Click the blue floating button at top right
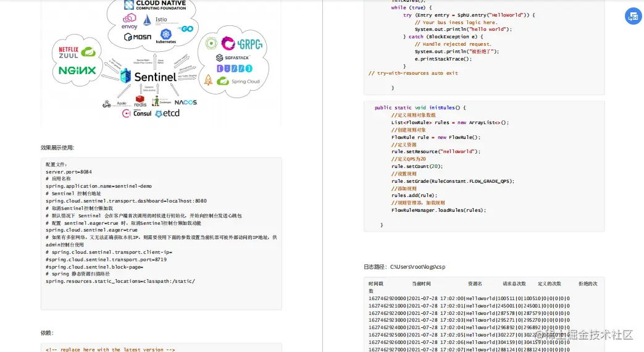Viewport: 644px width, 352px height. [x=634, y=17]
